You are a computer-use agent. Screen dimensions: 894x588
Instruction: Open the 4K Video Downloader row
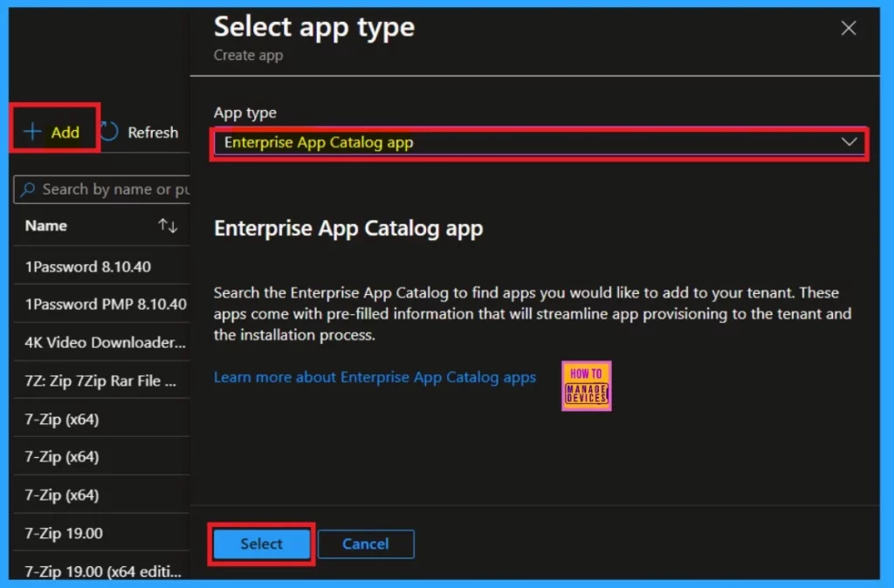click(x=101, y=343)
